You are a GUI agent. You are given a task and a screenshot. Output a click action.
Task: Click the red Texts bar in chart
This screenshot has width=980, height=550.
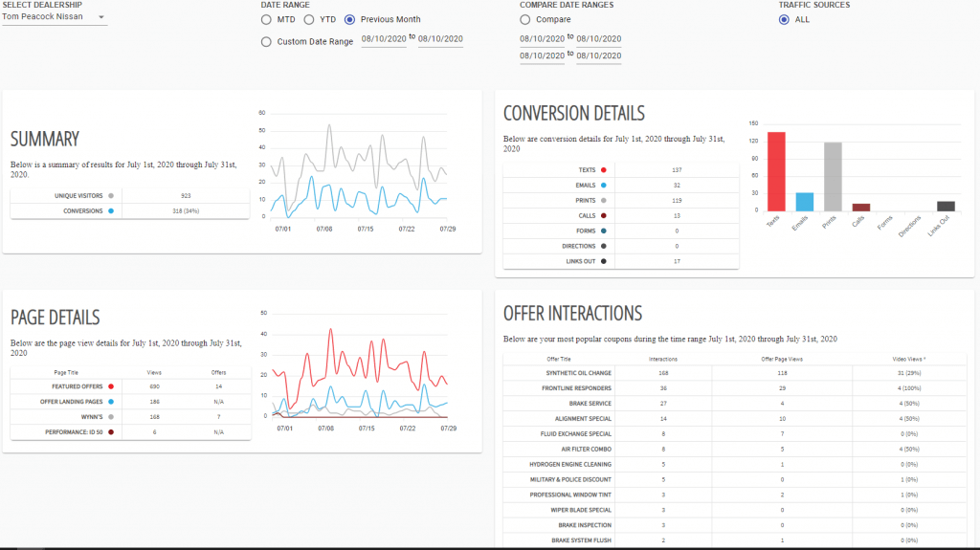[x=776, y=172]
